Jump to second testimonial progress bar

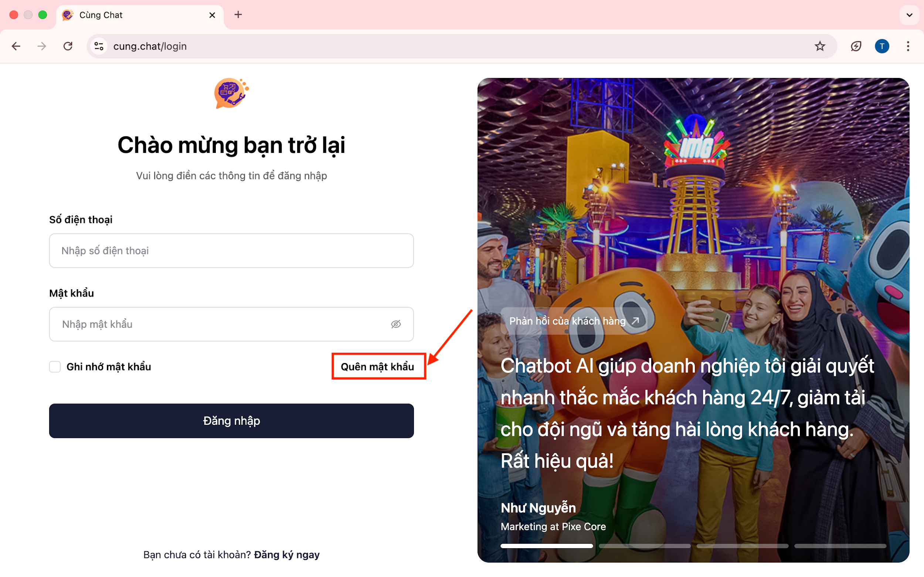point(645,546)
